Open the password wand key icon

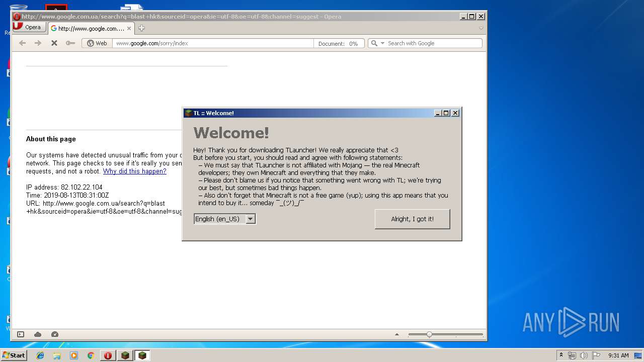click(x=70, y=43)
